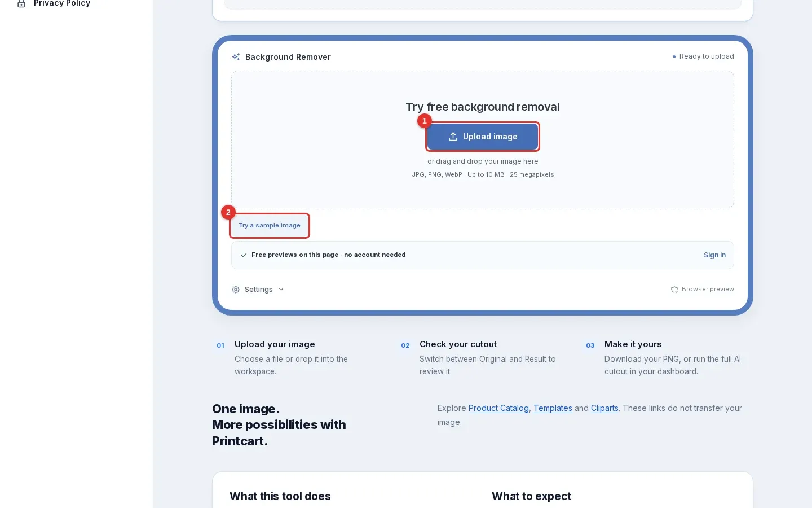
Task: Click the upload arrow icon in the button
Action: (x=453, y=137)
